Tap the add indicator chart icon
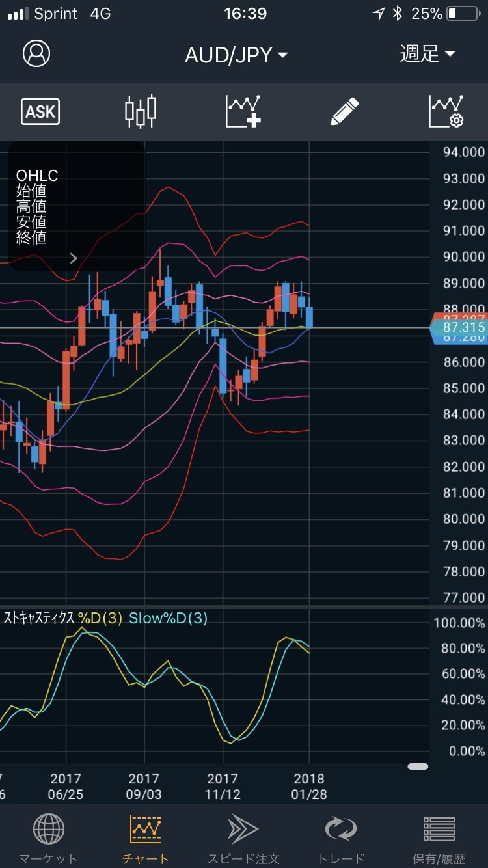 point(243,111)
